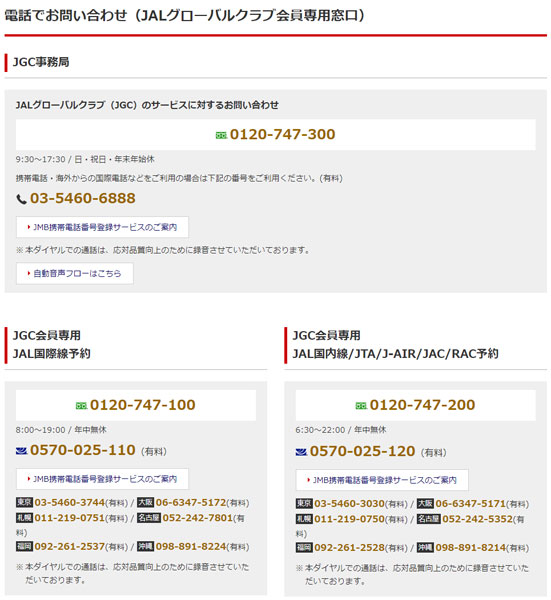Select Sapporo number 011-219-0751

point(70,518)
